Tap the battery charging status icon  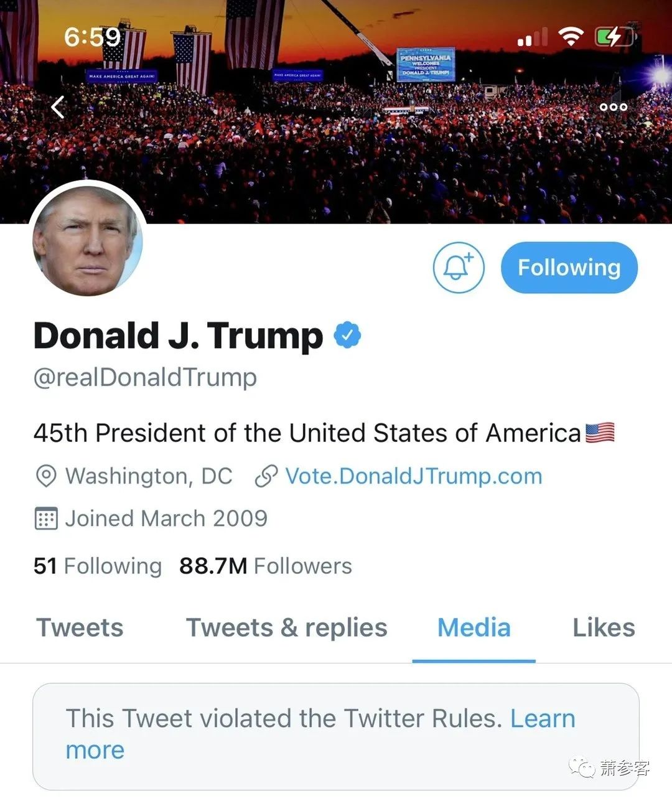[614, 37]
